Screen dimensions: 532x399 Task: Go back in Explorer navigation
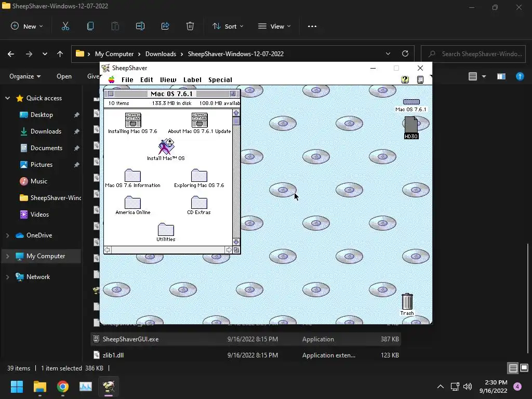point(11,54)
